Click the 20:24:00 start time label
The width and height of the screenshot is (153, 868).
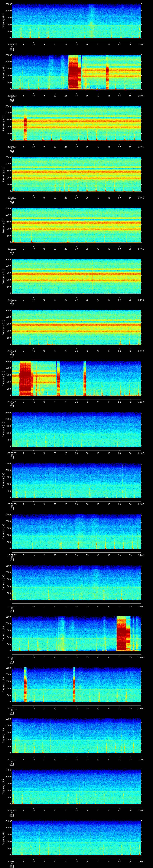pos(12,147)
